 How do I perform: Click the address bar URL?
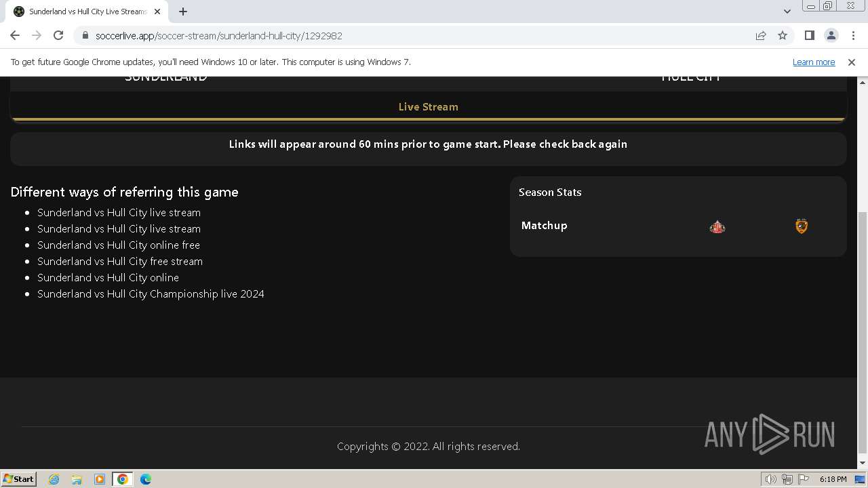click(x=218, y=36)
